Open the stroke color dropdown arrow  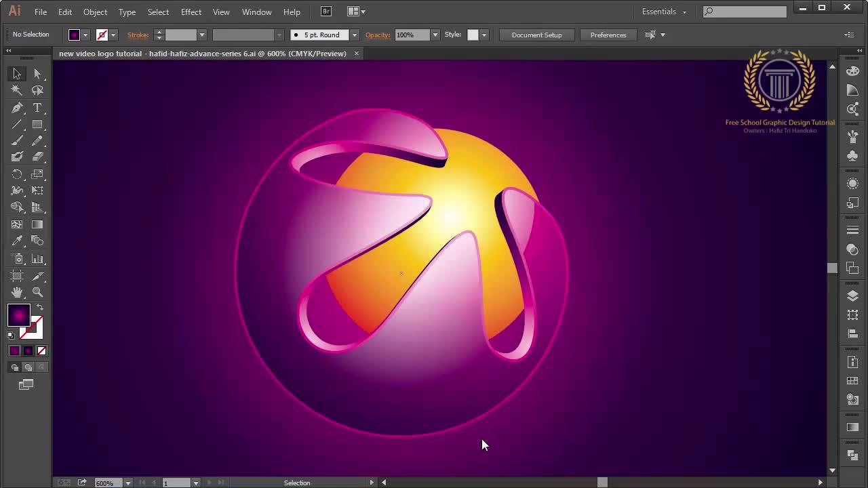point(113,35)
